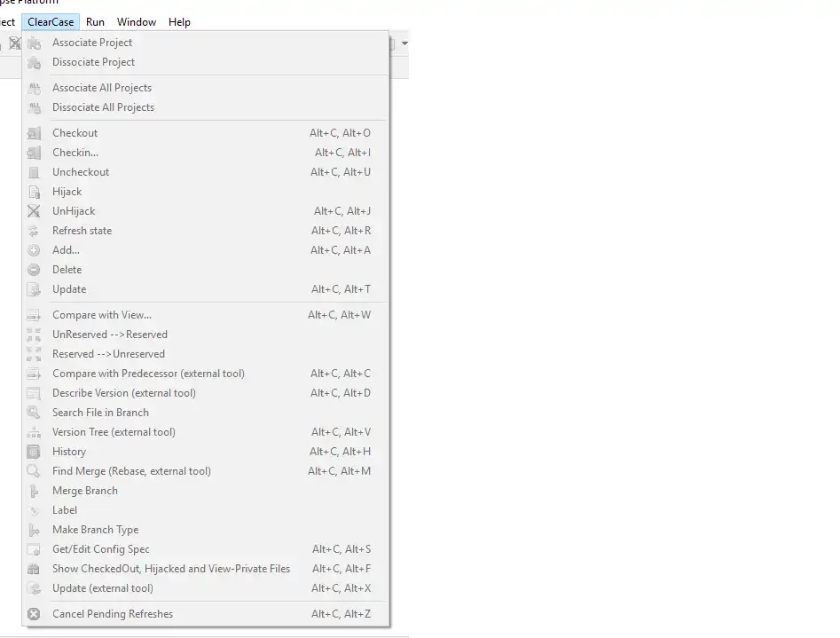Click the Update (external tool) icon

pos(34,588)
